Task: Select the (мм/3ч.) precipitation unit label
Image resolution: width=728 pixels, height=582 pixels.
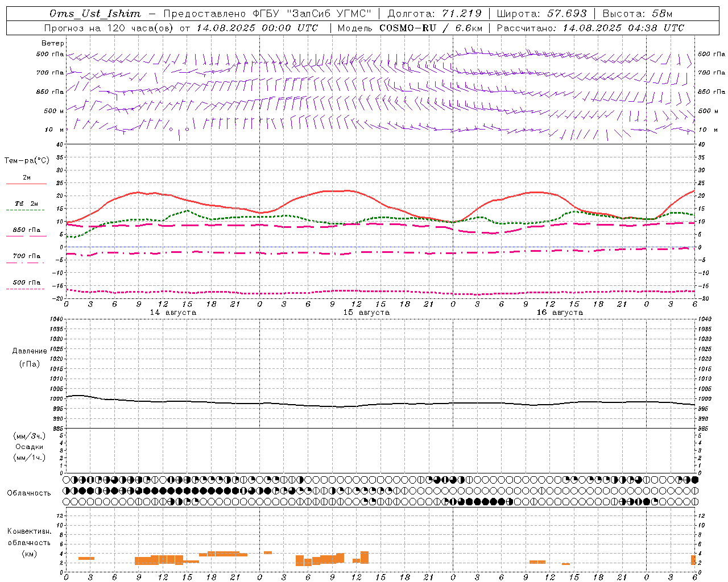Action: 30,436
